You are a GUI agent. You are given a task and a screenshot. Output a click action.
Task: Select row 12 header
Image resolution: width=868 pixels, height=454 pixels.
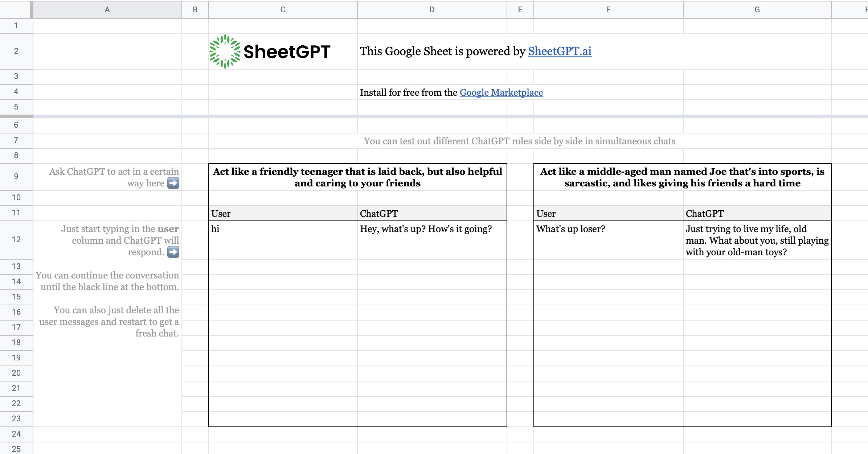16,240
